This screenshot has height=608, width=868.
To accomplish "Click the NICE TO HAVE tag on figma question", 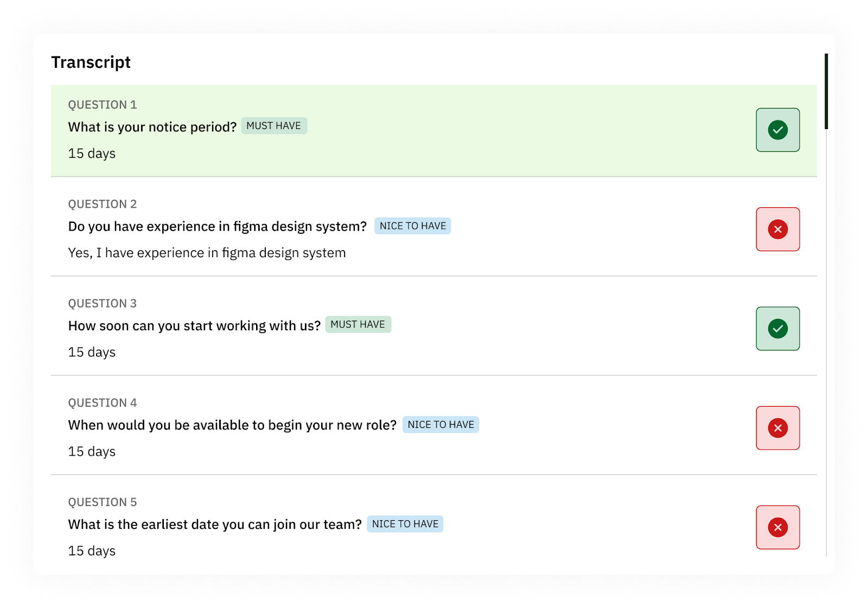I will 412,226.
